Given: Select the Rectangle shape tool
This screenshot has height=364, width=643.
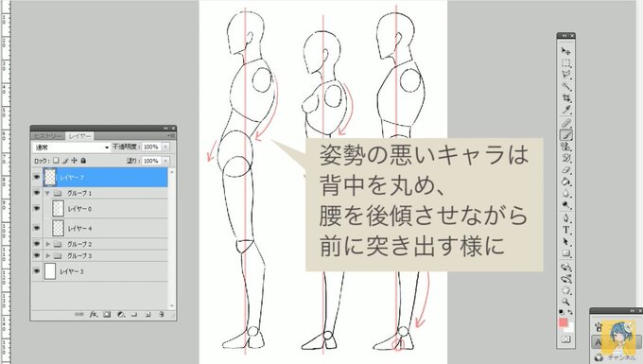Looking at the screenshot, I should (x=565, y=253).
